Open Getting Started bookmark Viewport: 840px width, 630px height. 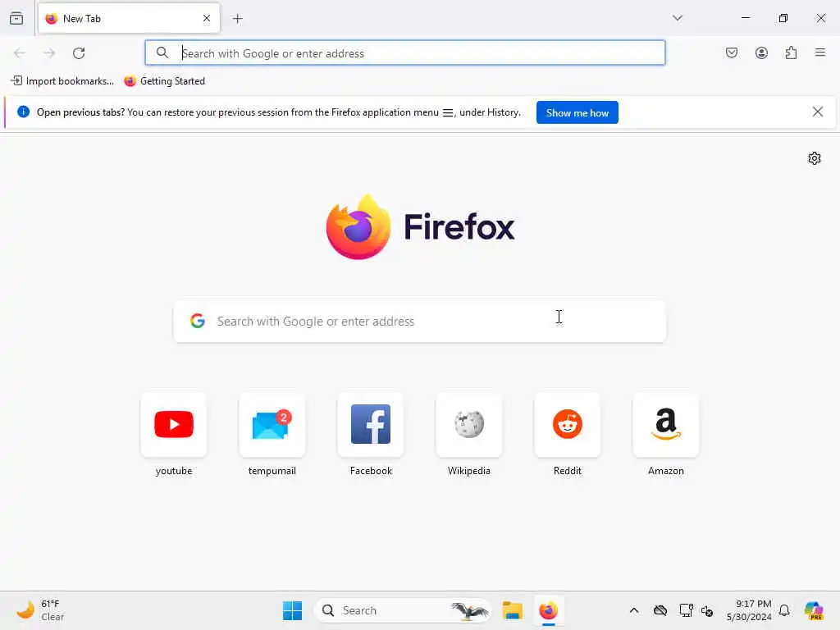click(x=164, y=81)
